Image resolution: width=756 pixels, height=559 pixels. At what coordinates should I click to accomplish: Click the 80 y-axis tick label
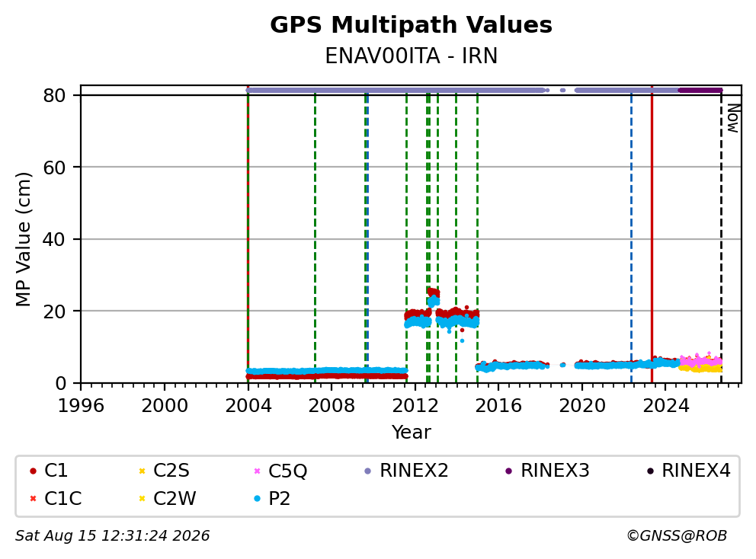54,95
